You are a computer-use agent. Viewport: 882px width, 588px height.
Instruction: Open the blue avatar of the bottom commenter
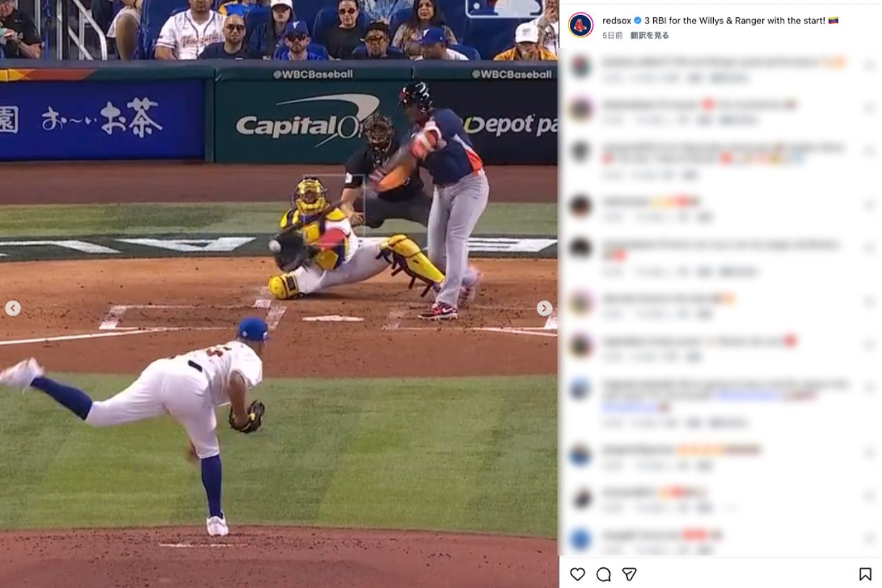pos(581,538)
